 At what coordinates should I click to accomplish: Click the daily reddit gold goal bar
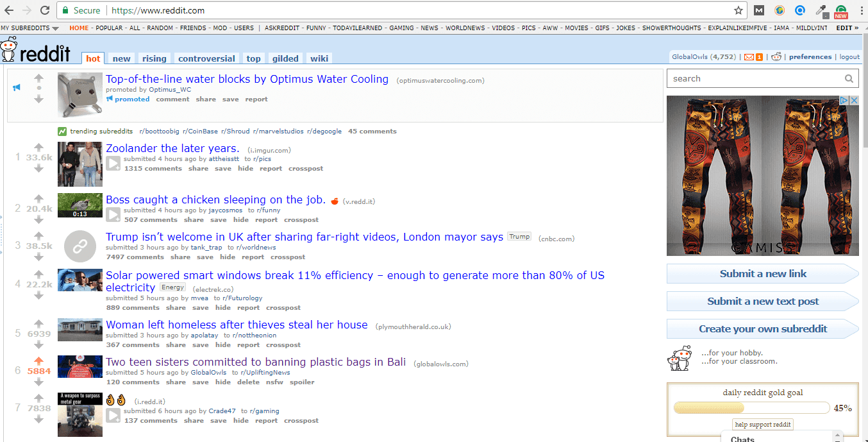[751, 408]
